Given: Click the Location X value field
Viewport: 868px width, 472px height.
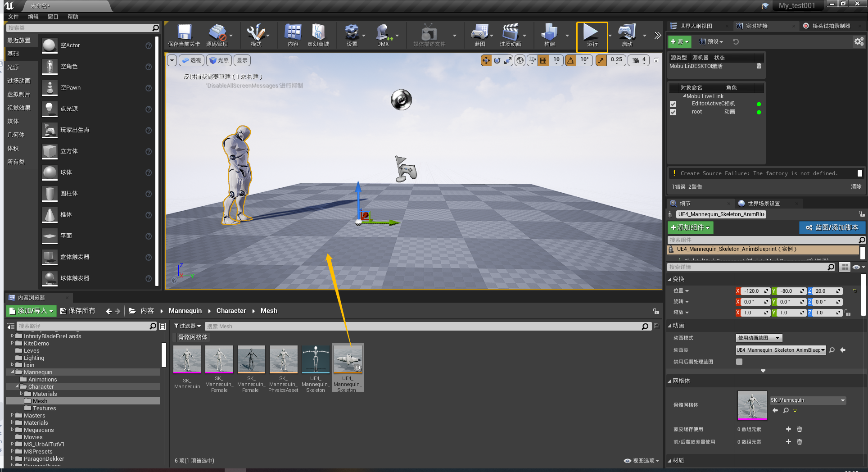Looking at the screenshot, I should pos(752,291).
